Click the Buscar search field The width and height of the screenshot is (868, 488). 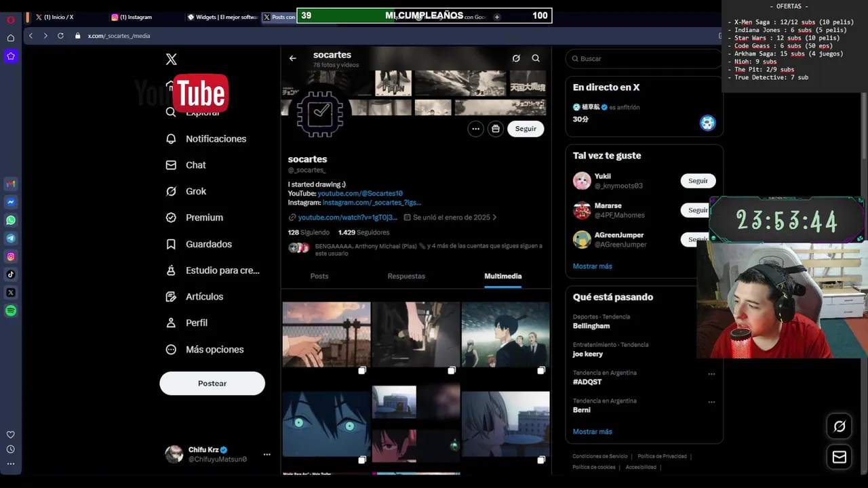(x=644, y=59)
